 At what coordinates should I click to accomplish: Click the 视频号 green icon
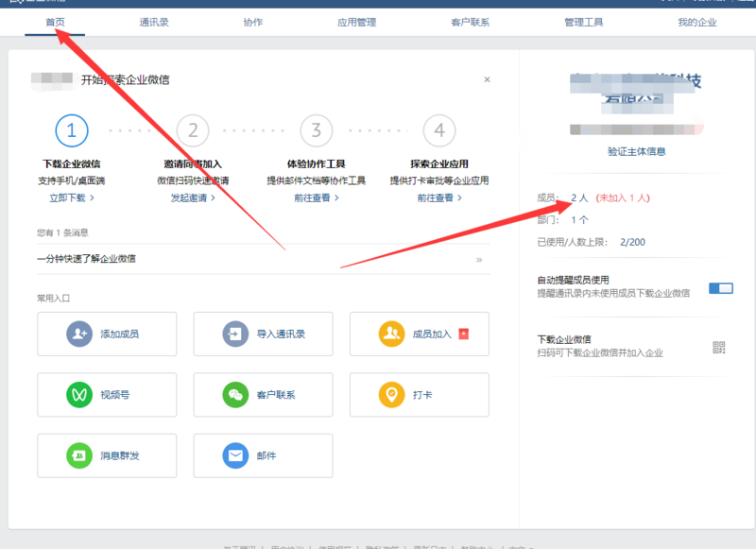(79, 395)
